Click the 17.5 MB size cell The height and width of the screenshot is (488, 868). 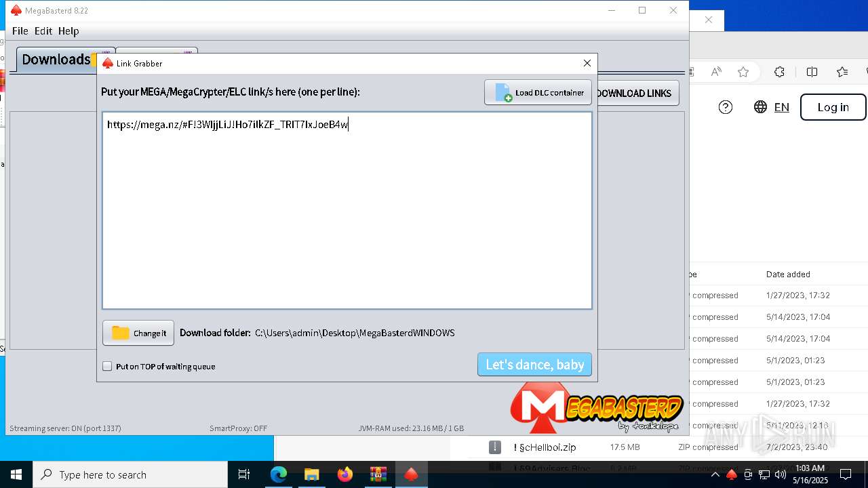625,447
